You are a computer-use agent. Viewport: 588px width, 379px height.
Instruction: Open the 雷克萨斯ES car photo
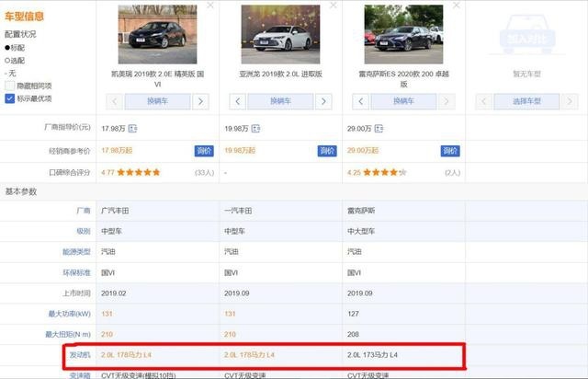[x=403, y=34]
